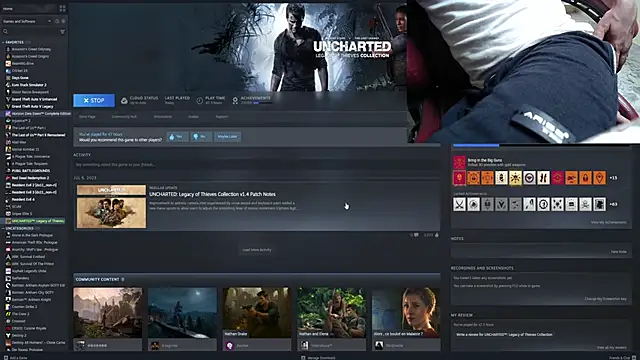Stop the running game
The width and height of the screenshot is (640, 360).
point(94,100)
